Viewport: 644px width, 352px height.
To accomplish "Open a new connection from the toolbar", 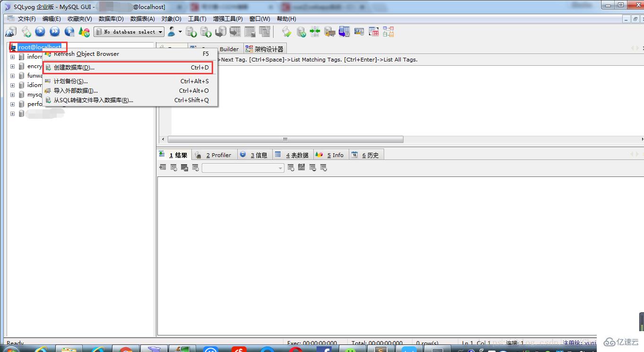I will (10, 32).
